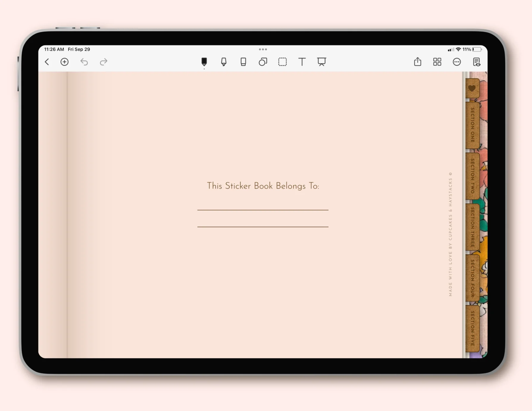The height and width of the screenshot is (411, 532).
Task: Add a new page with plus icon
Action: tap(65, 62)
